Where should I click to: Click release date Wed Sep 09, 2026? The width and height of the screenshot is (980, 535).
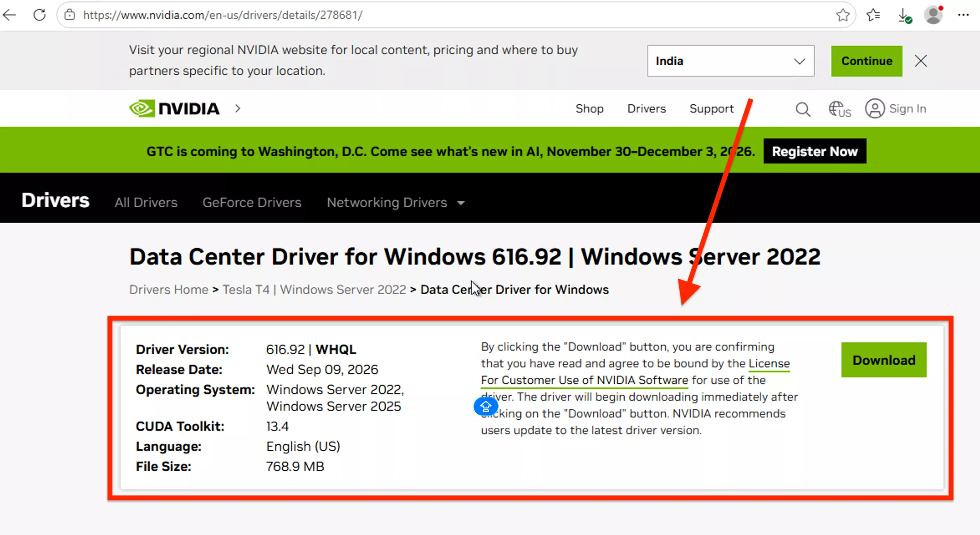(322, 369)
